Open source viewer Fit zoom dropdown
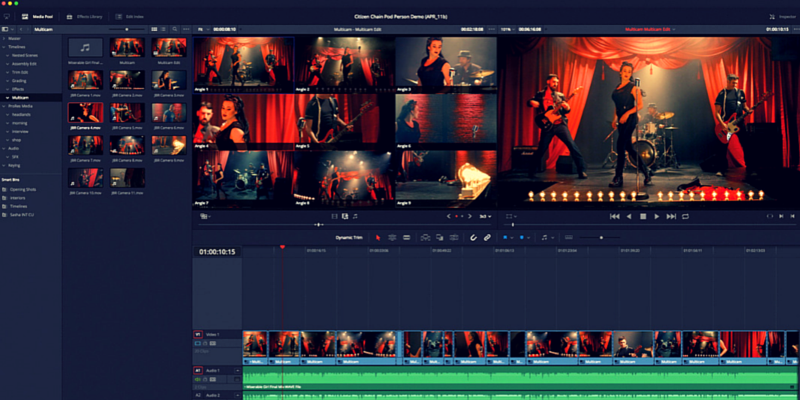 click(x=203, y=30)
